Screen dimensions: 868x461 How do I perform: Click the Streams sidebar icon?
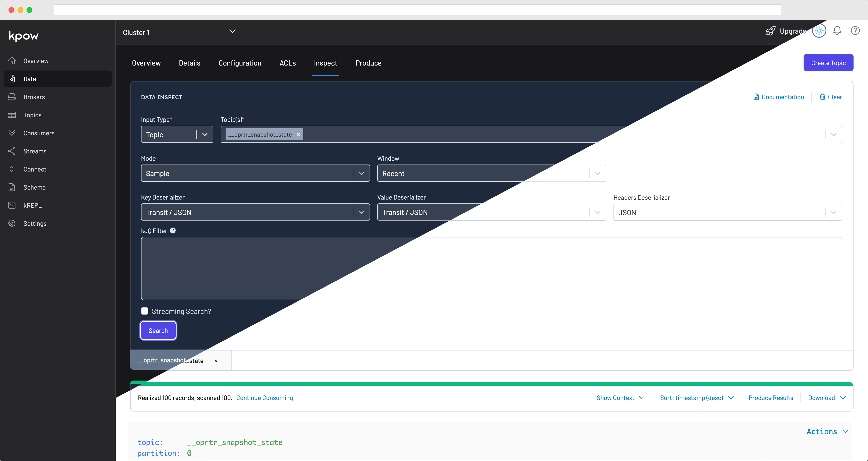coord(12,151)
